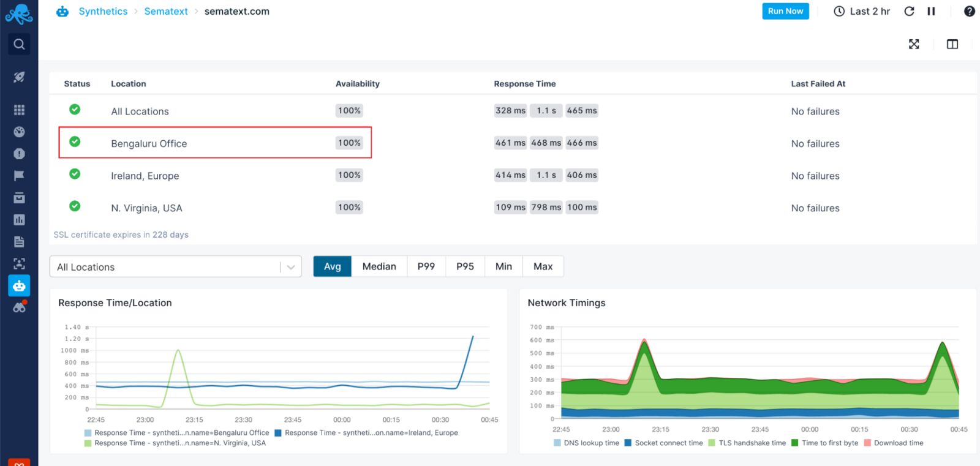980x466 pixels.
Task: Open the archive box icon in sidebar
Action: [19, 198]
